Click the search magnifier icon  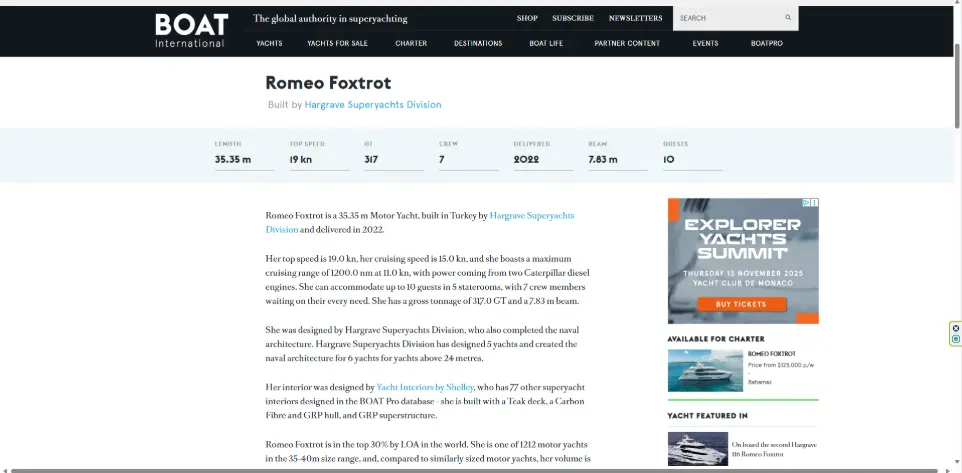(788, 18)
